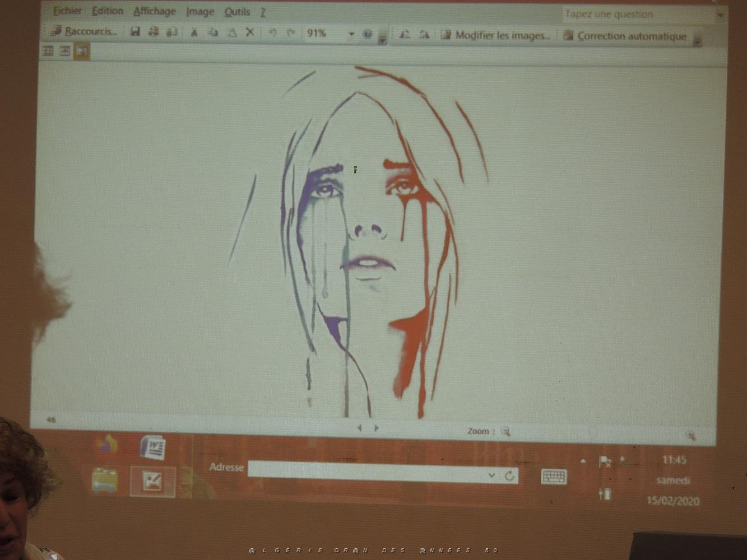Click the Raccourcis button
This screenshot has height=560, width=747.
(84, 31)
